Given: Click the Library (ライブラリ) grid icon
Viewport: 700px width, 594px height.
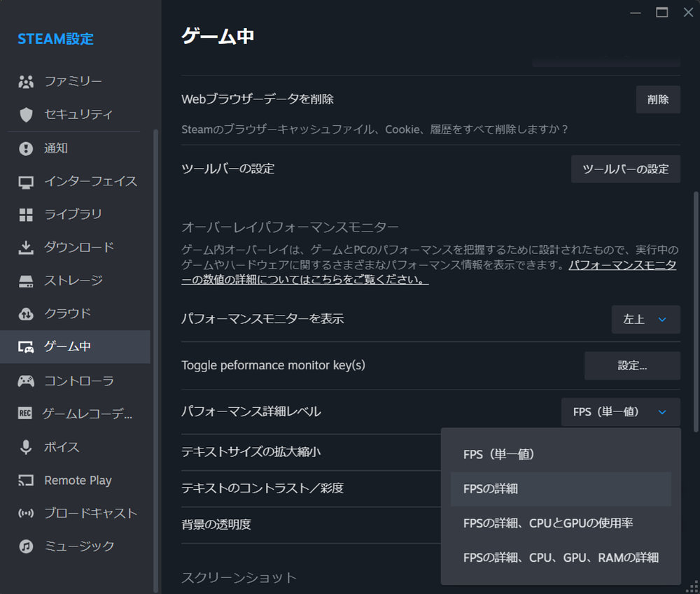Looking at the screenshot, I should coord(26,215).
